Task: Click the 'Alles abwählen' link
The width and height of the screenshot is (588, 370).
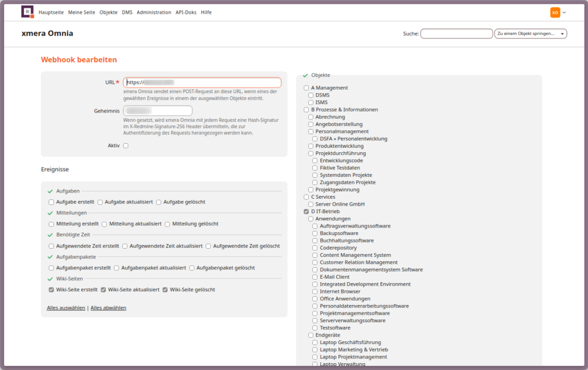Action: pos(109,308)
